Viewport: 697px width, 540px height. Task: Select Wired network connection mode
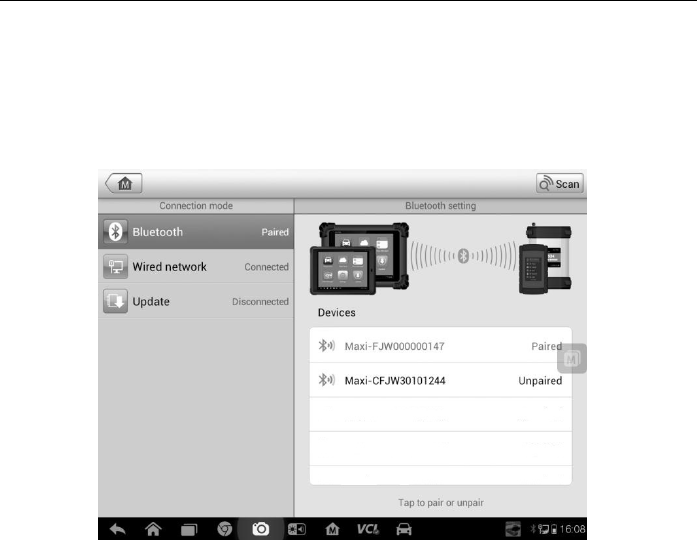196,266
